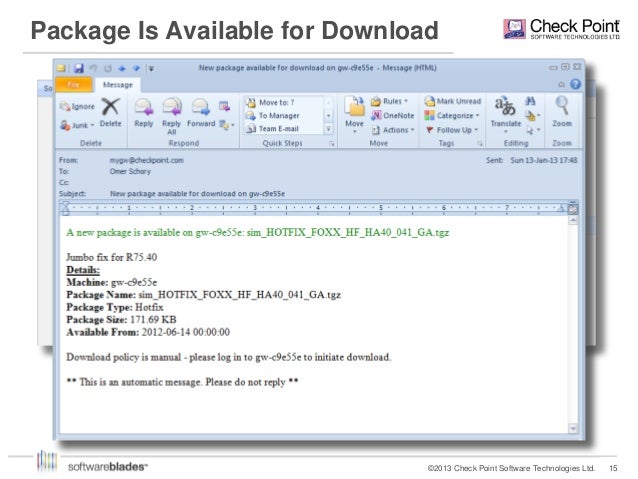
Task: Click the Outlook message window icon
Action: pyautogui.click(x=61, y=68)
